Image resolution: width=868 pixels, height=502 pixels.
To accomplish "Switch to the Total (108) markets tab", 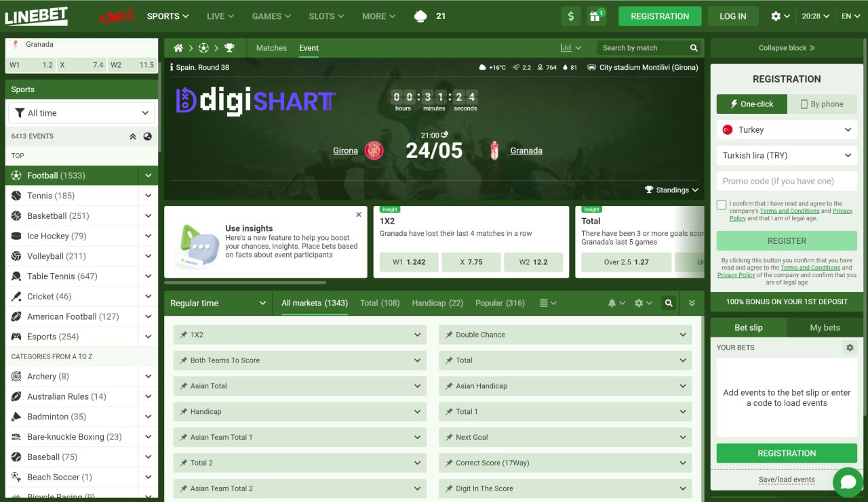I will pyautogui.click(x=380, y=304).
